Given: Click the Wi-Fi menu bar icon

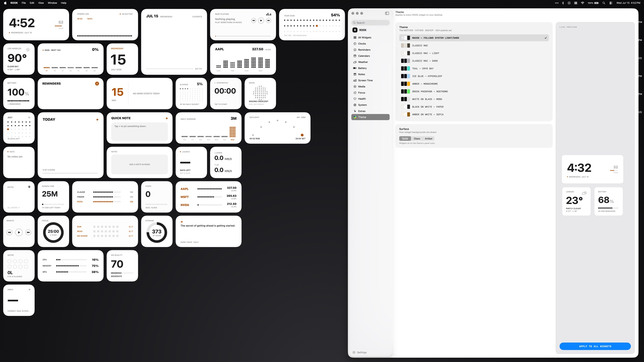Looking at the screenshot, I should point(583,3).
